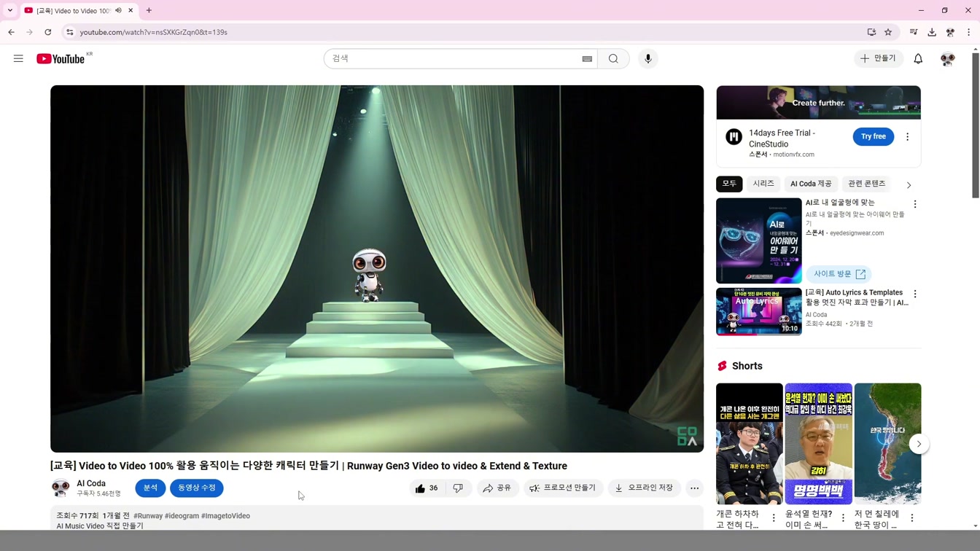Open options for first Short

click(774, 518)
